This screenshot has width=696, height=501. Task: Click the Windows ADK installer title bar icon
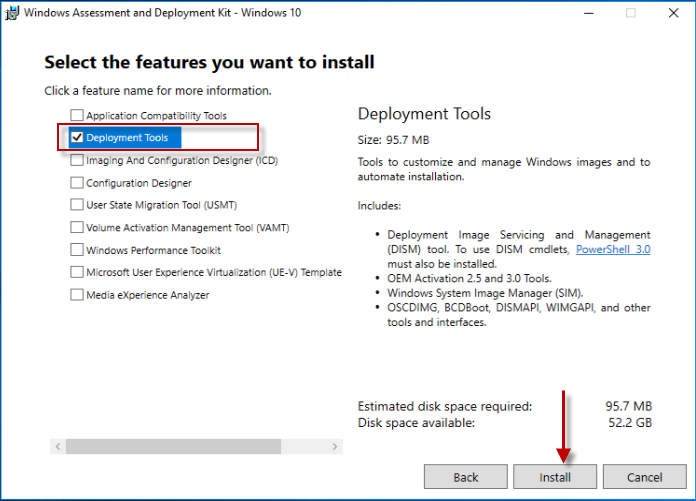click(x=12, y=13)
